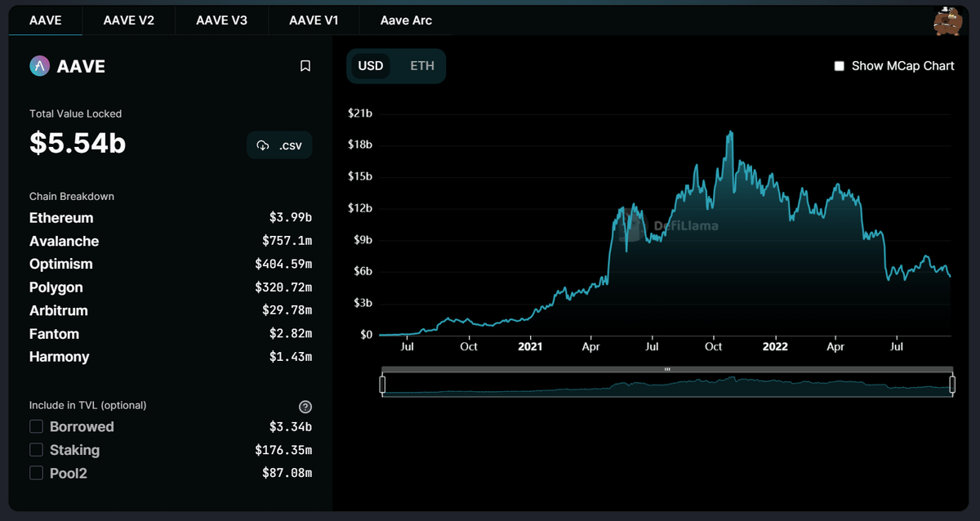The image size is (980, 521).
Task: Click the user avatar in top corner
Action: 947,20
